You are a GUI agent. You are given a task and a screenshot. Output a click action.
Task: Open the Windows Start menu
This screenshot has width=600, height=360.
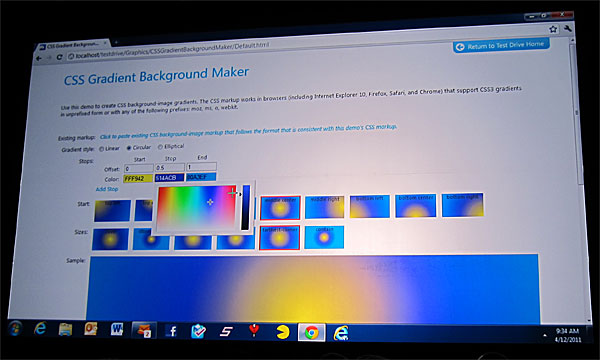click(x=15, y=328)
